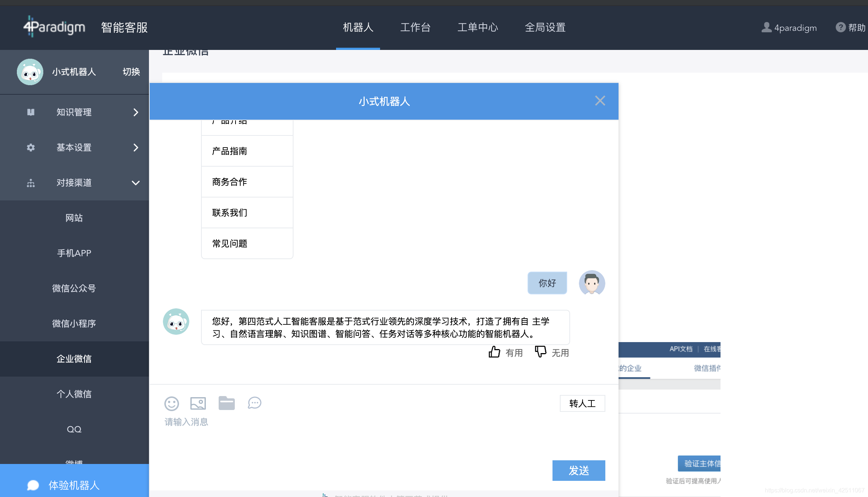
Task: Click the chat bubble quick-reply icon
Action: [x=255, y=403]
